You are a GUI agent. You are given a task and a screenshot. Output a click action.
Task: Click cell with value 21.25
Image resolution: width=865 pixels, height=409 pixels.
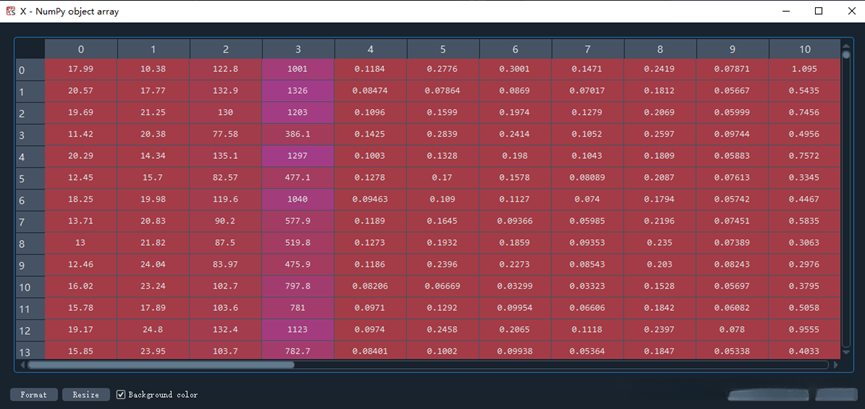click(153, 113)
